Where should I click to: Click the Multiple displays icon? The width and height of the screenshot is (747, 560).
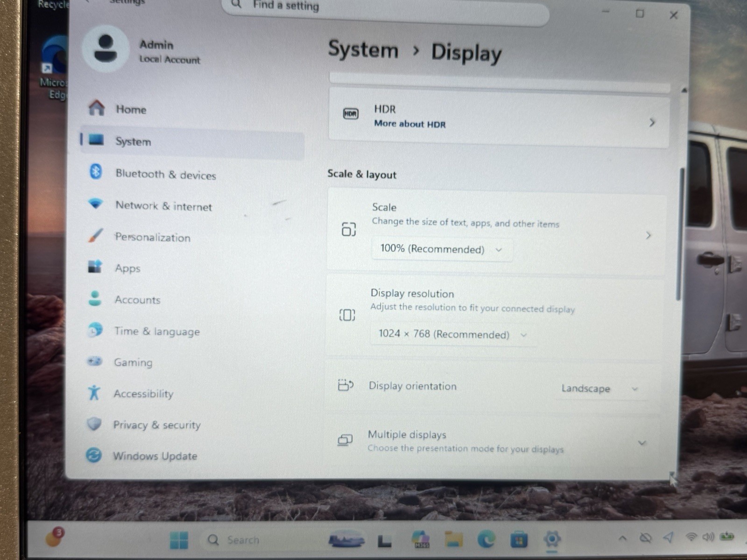(345, 440)
